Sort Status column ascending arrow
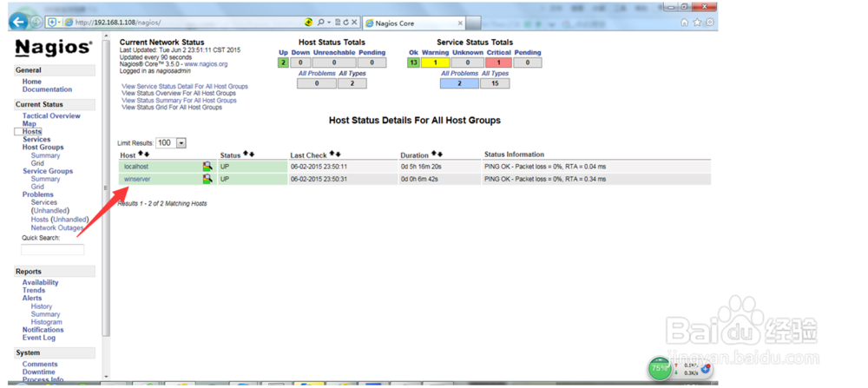Image resolution: width=868 pixels, height=388 pixels. [246, 154]
